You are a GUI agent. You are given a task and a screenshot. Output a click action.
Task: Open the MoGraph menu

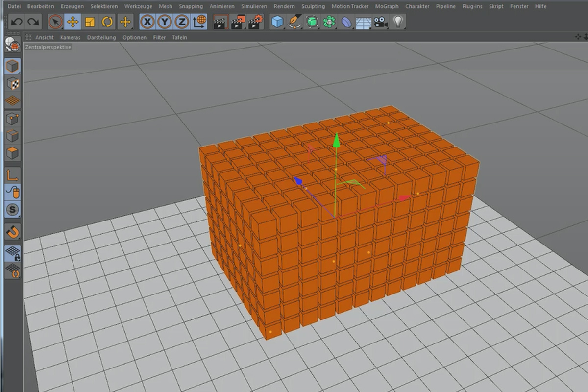[387, 6]
